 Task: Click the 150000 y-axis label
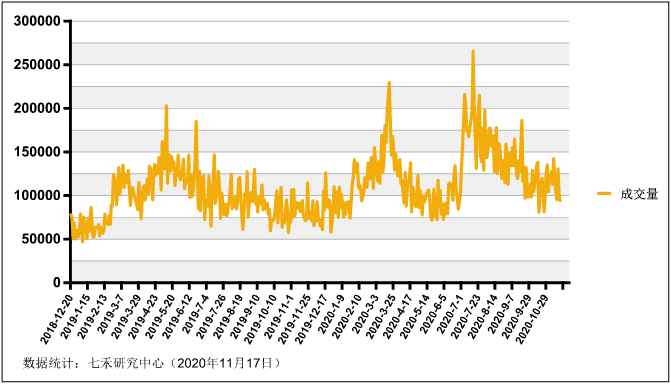click(x=37, y=152)
